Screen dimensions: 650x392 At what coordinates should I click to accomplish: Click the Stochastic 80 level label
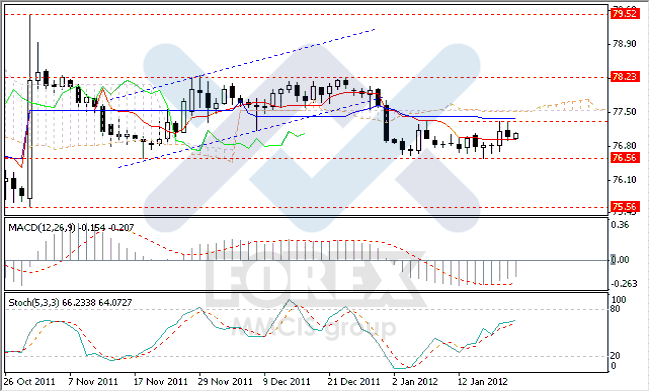[x=616, y=309]
